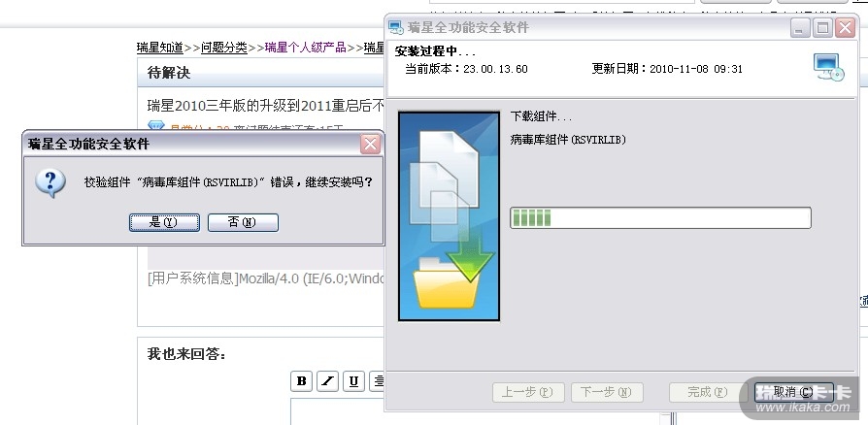Click the green download progress bar
Screen dimensions: 868x425
point(660,218)
